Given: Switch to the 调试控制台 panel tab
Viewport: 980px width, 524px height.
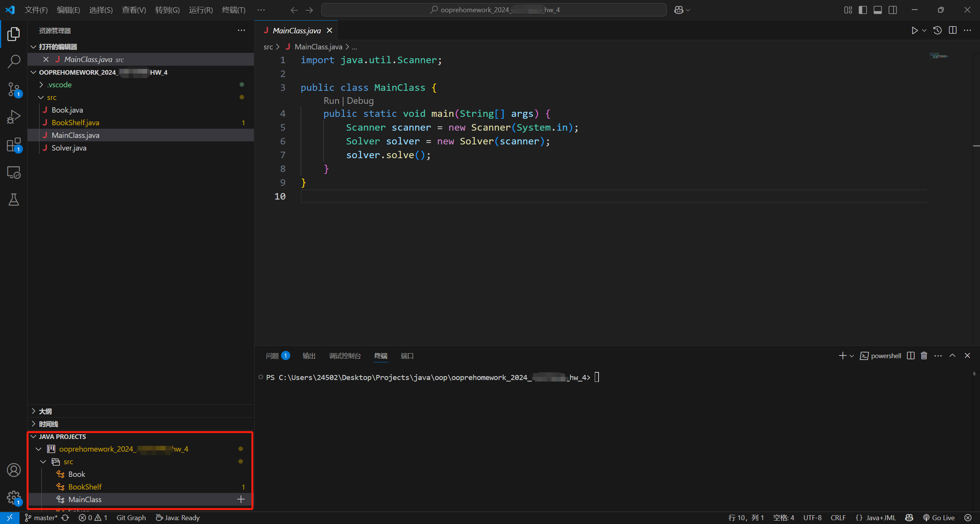Looking at the screenshot, I should coord(345,356).
